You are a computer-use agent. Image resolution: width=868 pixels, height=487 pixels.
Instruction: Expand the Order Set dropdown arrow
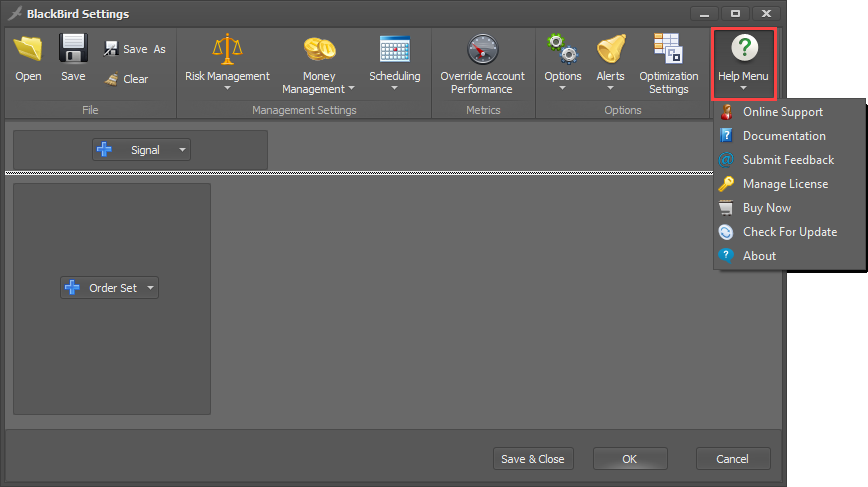150,288
